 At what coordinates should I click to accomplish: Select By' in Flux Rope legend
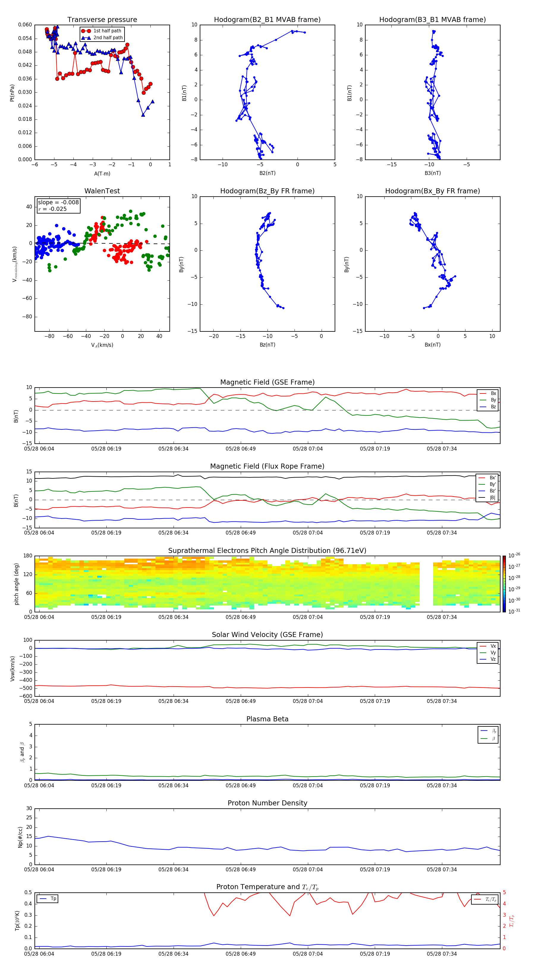coord(487,484)
